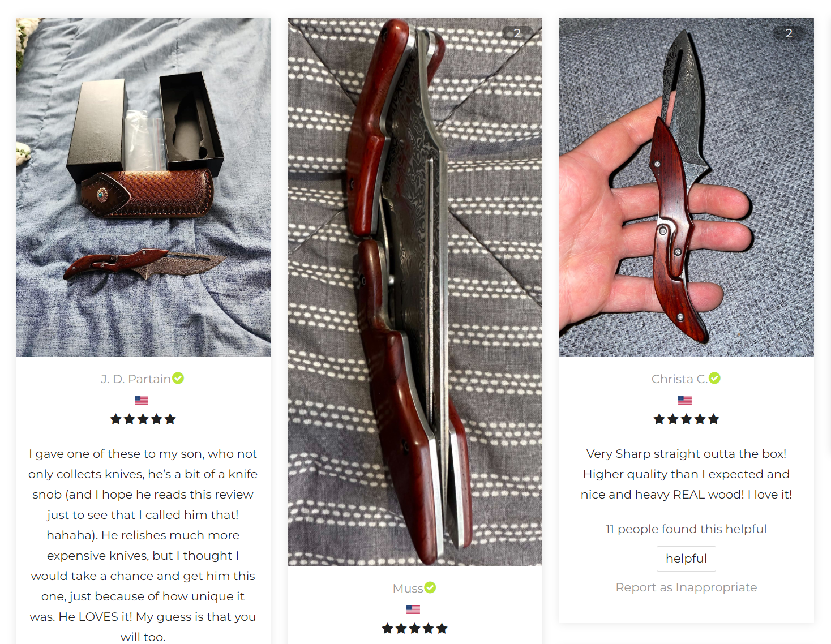Image resolution: width=831 pixels, height=644 pixels.
Task: Report Christa C.'s review as inappropriate
Action: (686, 587)
